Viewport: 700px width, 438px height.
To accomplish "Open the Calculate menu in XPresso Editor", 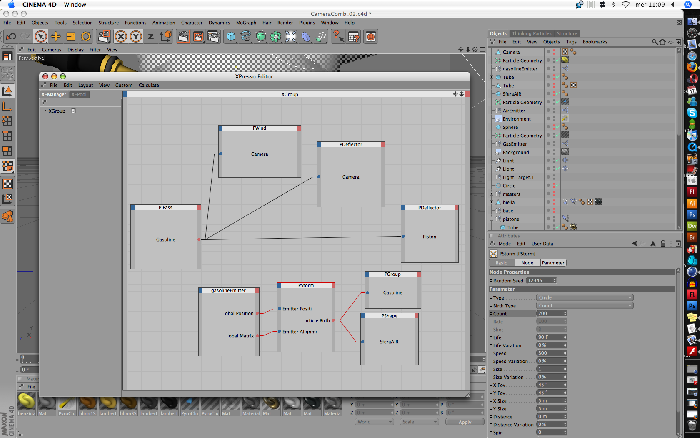I will pyautogui.click(x=149, y=85).
